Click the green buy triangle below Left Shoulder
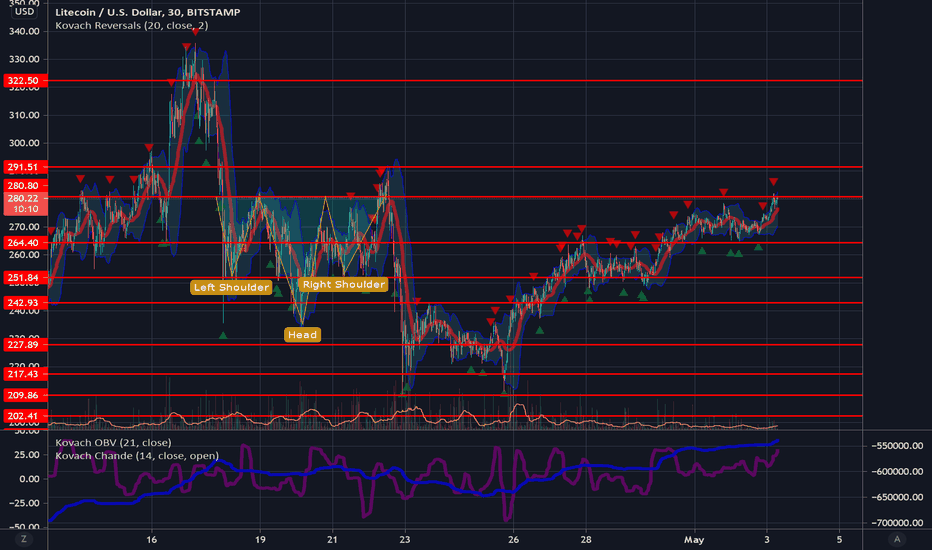Image resolution: width=932 pixels, height=550 pixels. 223,335
